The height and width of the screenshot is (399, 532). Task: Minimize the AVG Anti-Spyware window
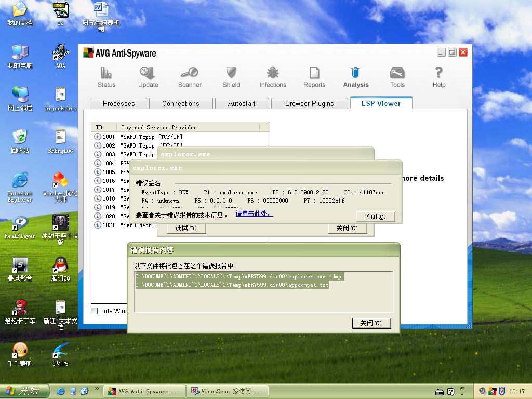(x=441, y=52)
